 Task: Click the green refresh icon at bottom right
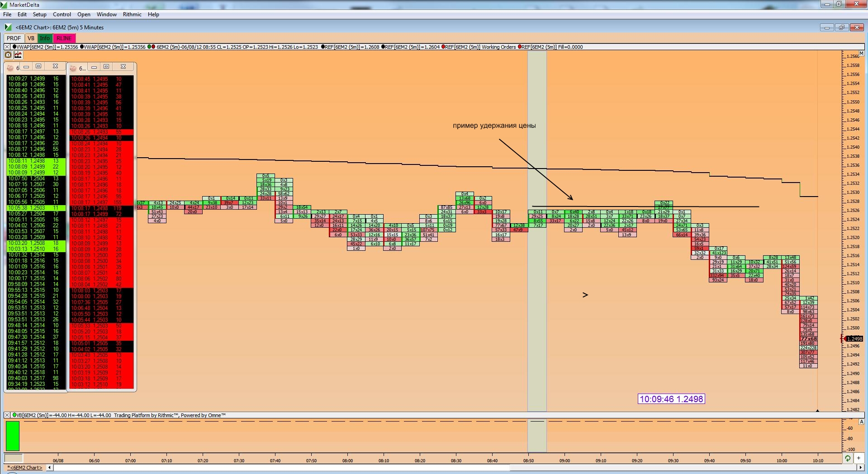pyautogui.click(x=848, y=458)
